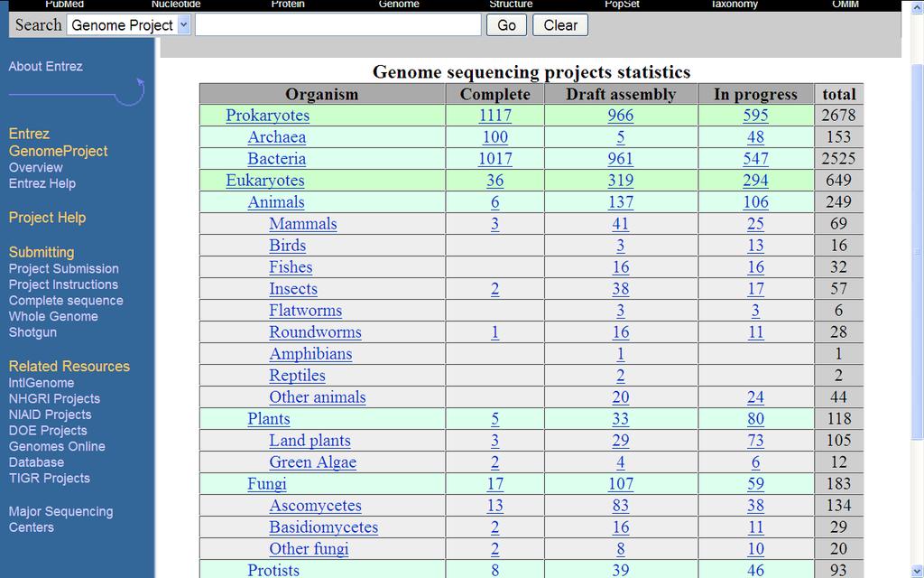Open the Archaea organism link
Screen dimensions: 924x578
[x=276, y=137]
